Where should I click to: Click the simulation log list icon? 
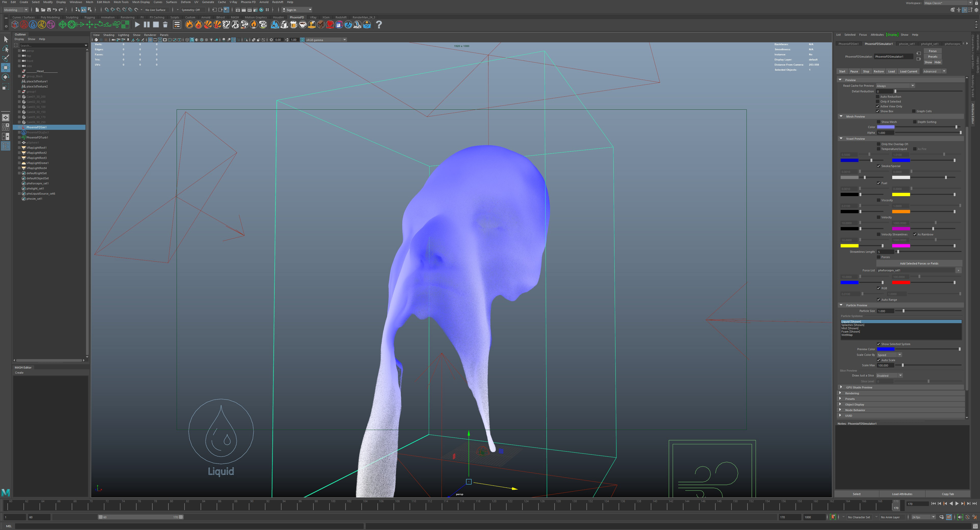(x=177, y=25)
